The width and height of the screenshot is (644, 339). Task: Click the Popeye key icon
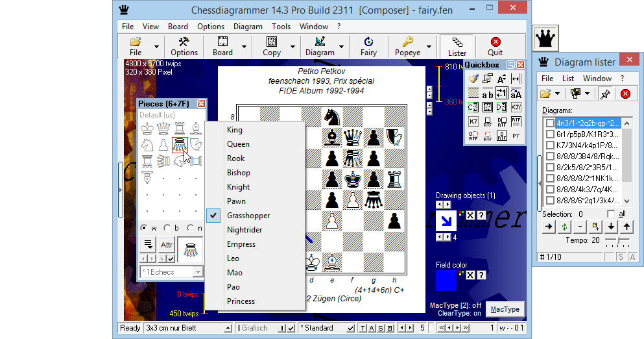(x=407, y=42)
